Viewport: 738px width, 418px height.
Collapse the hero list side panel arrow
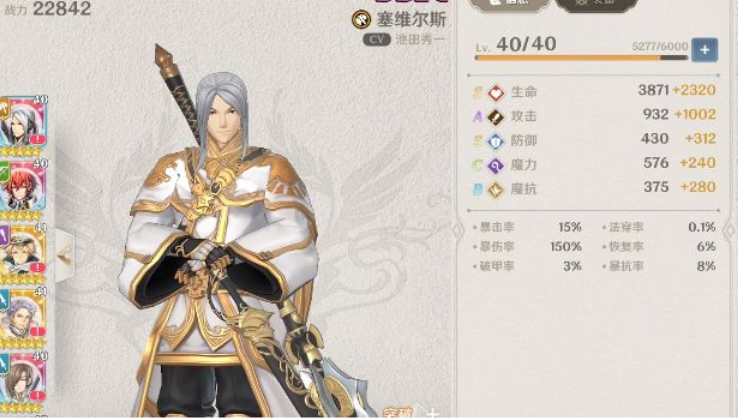click(65, 257)
